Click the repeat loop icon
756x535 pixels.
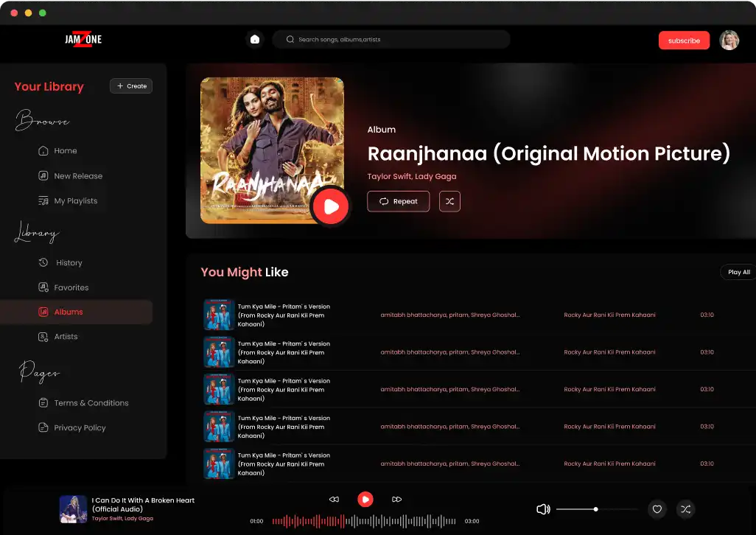coord(384,201)
